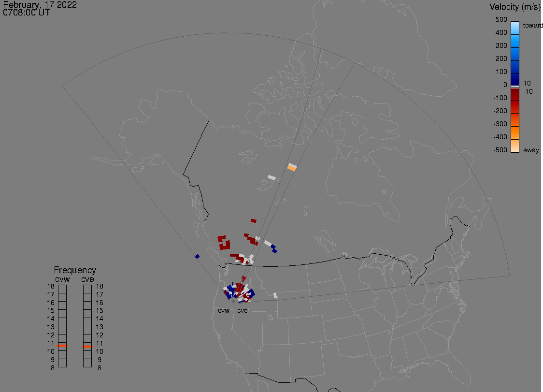Screen dimensions: 543x392
Task: Pick the peach -400 to -500 color band
Action: [x=515, y=145]
